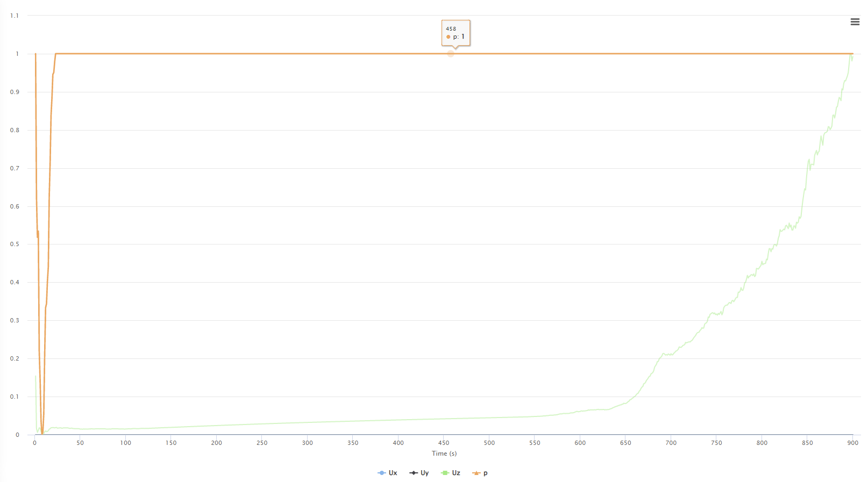
Task: Click the black diamond Uy legend marker
Action: pyautogui.click(x=414, y=473)
